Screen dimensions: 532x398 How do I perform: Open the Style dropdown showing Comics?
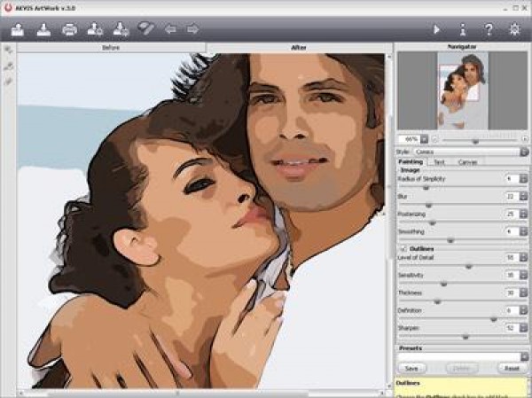point(523,152)
